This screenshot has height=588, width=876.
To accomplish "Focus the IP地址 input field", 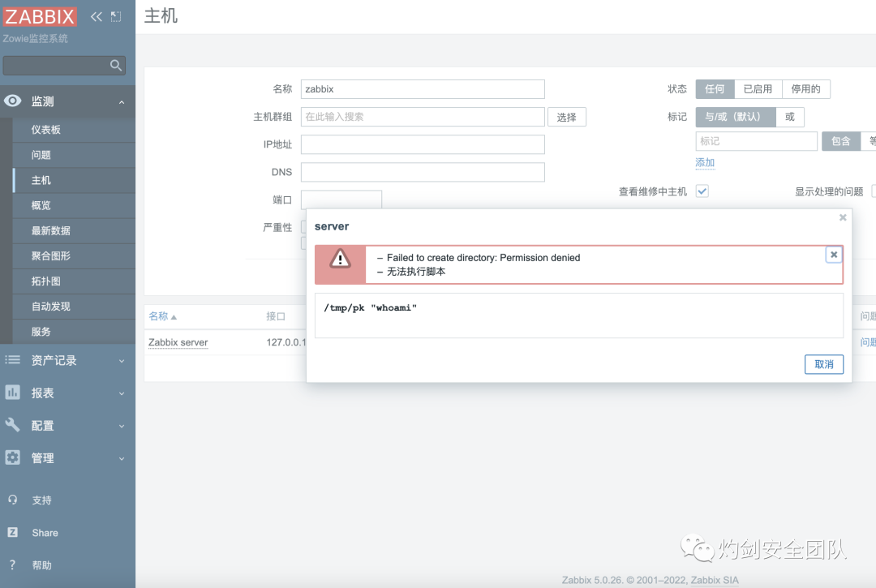I will pyautogui.click(x=423, y=144).
